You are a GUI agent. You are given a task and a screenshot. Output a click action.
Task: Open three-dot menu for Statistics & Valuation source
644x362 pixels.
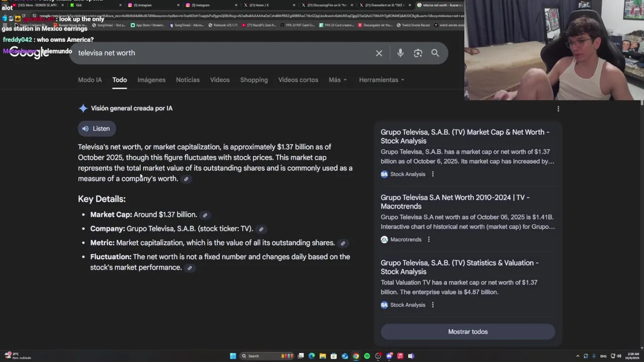(x=433, y=305)
